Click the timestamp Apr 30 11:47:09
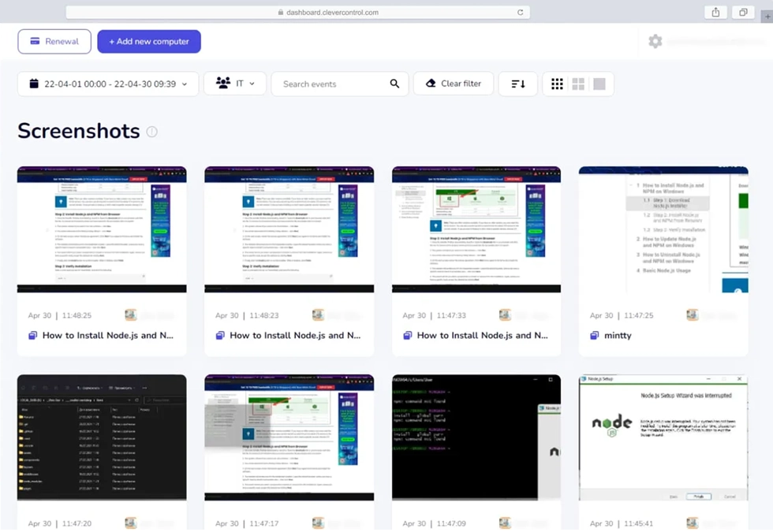The height and width of the screenshot is (532, 773). (435, 523)
